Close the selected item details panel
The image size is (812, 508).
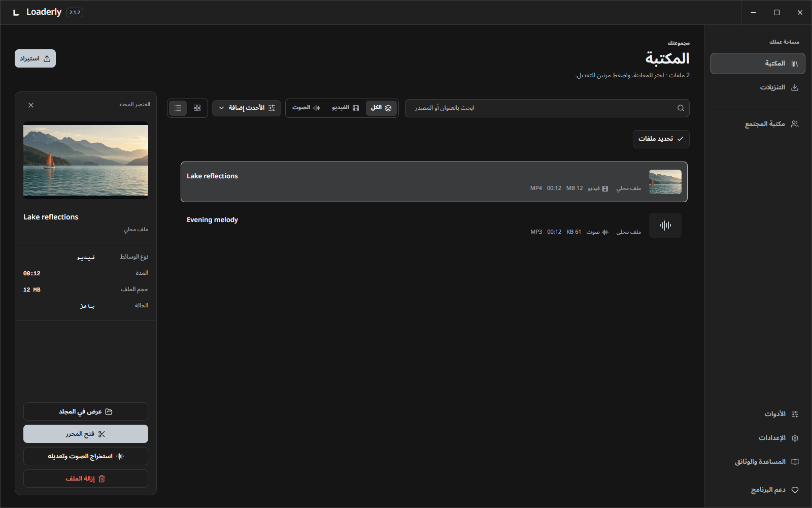click(31, 105)
